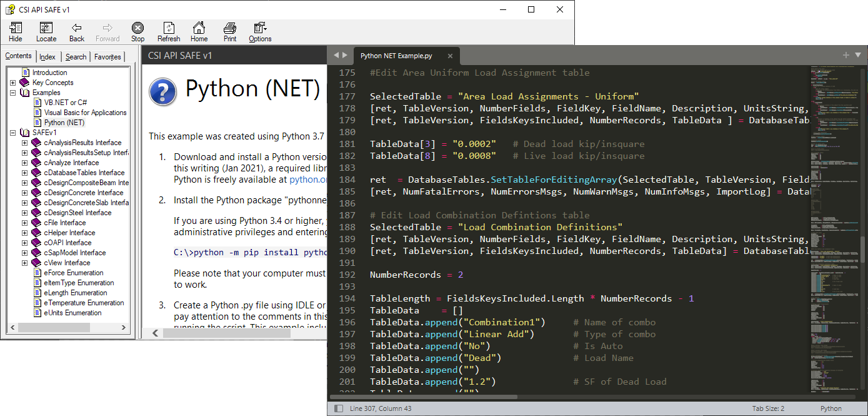
Task: Collapse the Examples tree node
Action: (x=13, y=93)
